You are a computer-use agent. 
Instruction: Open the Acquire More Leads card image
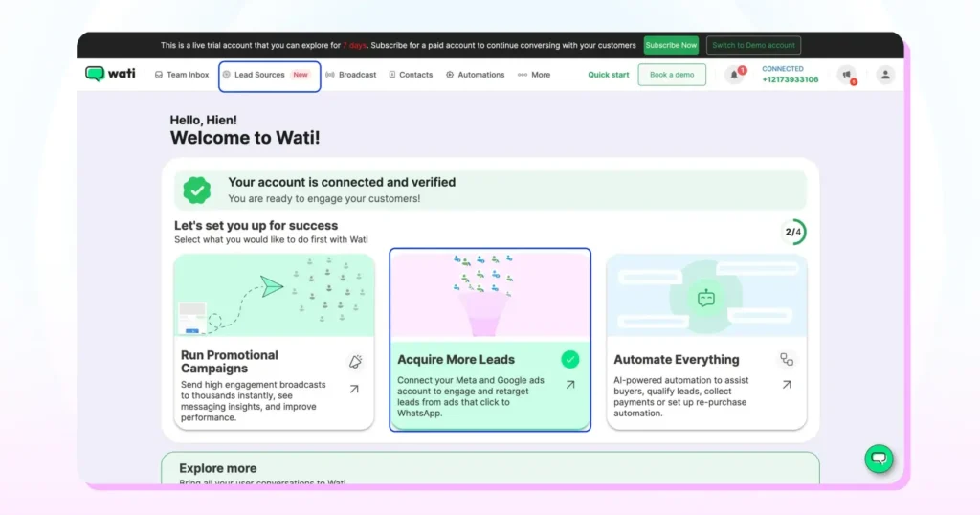(490, 295)
